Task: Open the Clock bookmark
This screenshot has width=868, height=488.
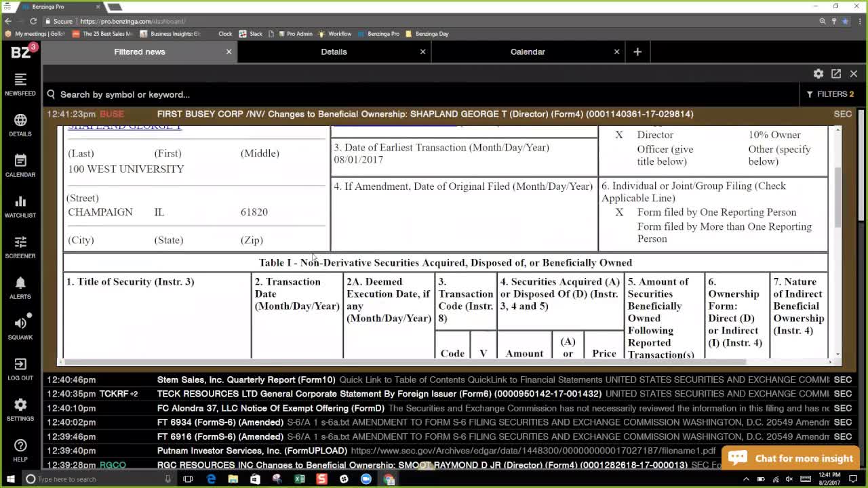Action: pyautogui.click(x=225, y=34)
